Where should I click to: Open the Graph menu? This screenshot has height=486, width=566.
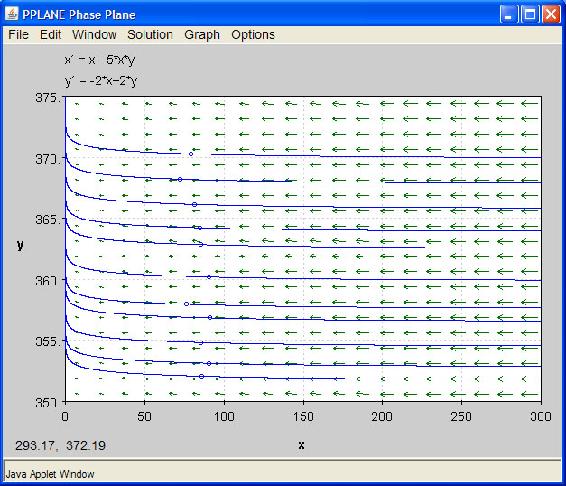(202, 35)
